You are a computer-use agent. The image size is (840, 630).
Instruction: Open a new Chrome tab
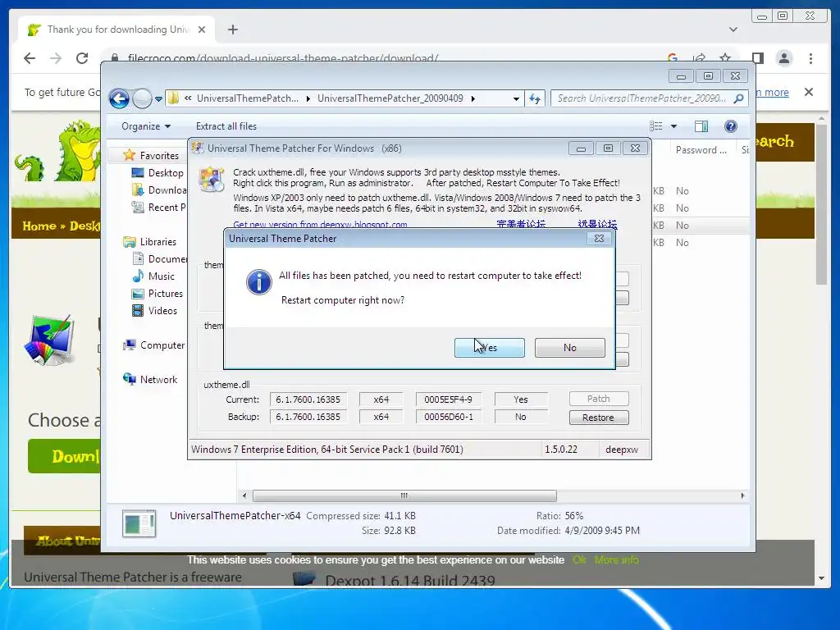click(x=232, y=30)
